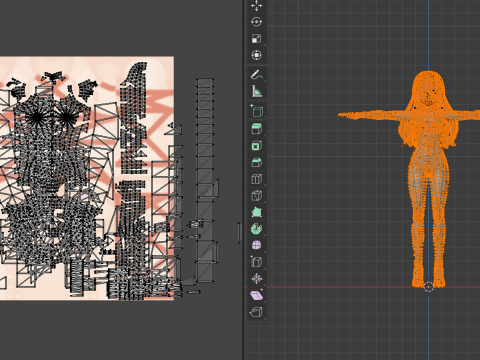Select the Scale tool
Image resolution: width=480 pixels, height=360 pixels.
(256, 39)
